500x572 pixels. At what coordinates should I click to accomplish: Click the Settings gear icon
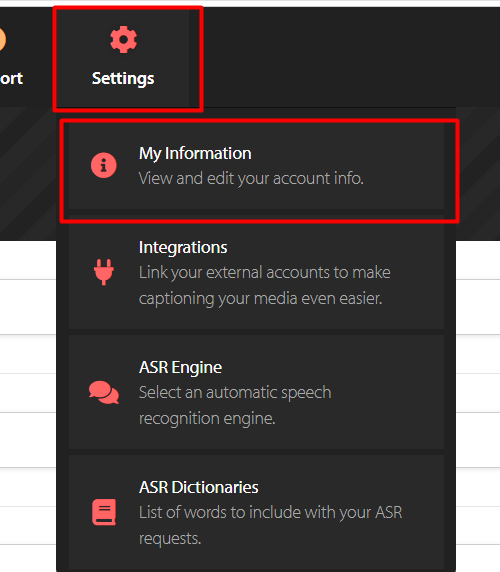click(123, 39)
